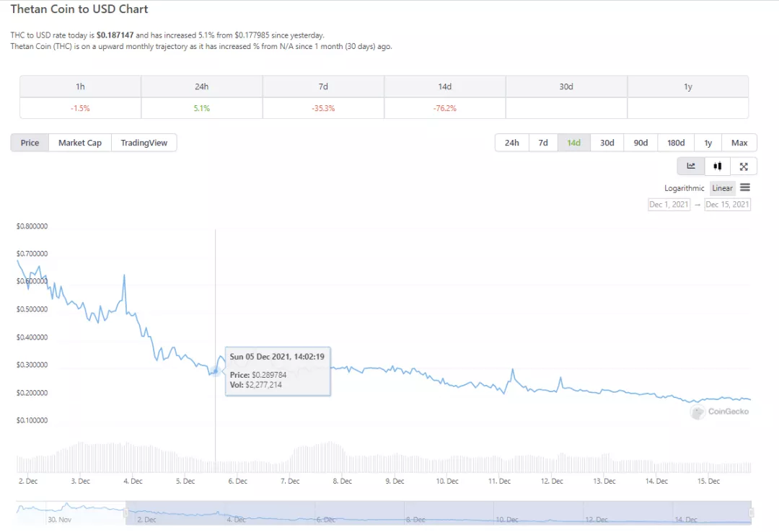
Task: Click the 8. Dec x-axis label
Action: [x=343, y=481]
